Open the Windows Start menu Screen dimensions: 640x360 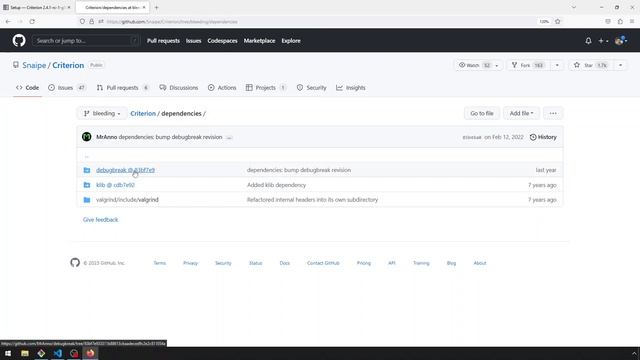(8, 353)
